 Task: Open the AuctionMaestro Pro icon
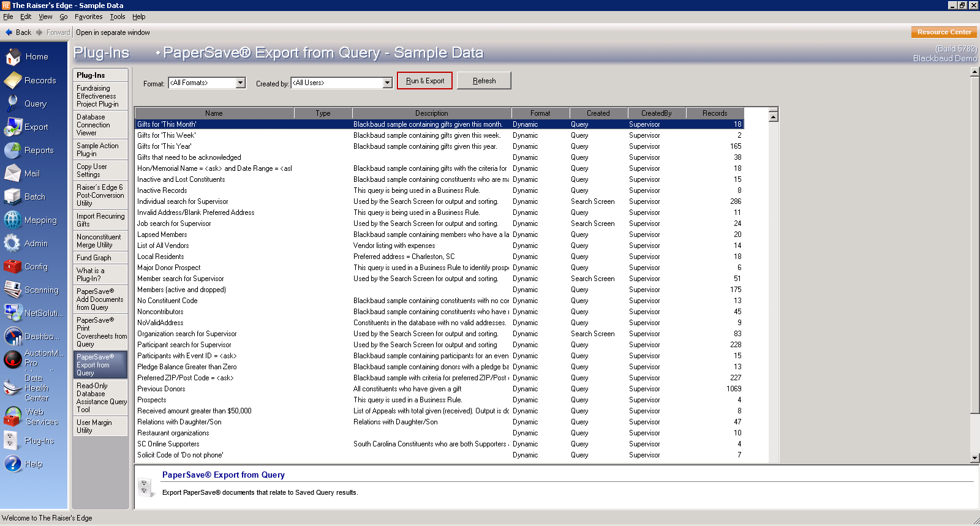pyautogui.click(x=13, y=359)
